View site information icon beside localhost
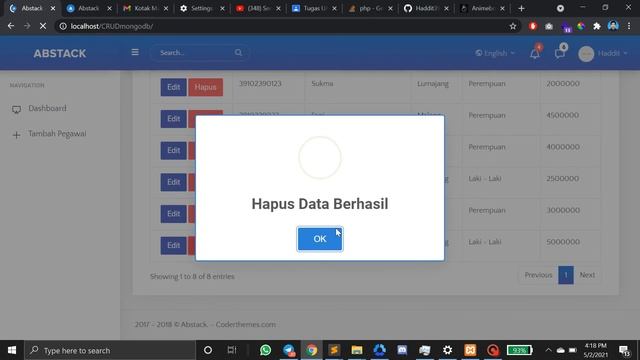Image resolution: width=640 pixels, height=360 pixels. (63, 26)
